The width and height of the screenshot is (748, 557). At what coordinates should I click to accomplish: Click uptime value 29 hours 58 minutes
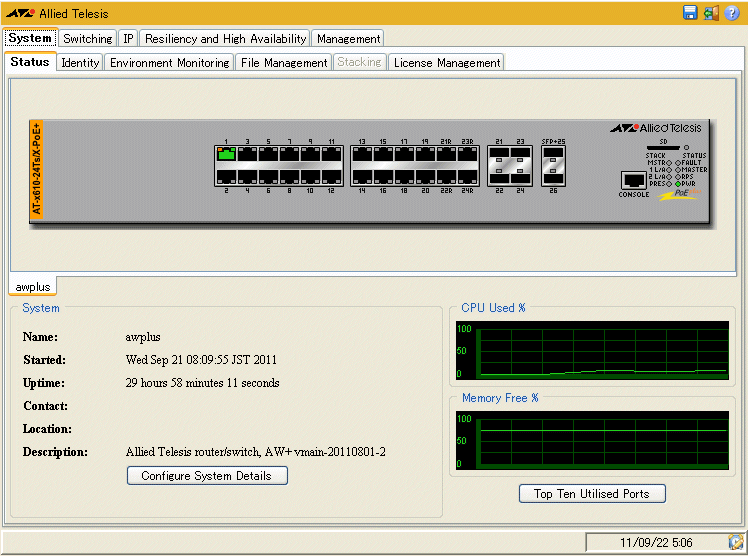pos(202,383)
